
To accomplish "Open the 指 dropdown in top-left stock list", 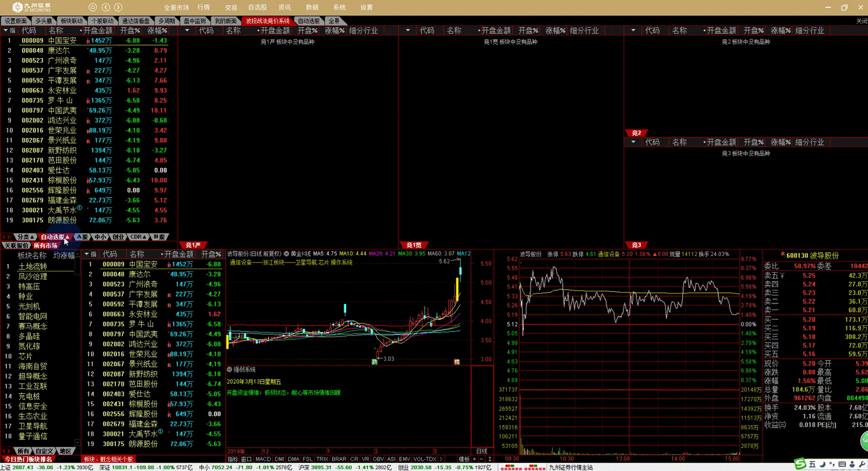I will tap(9, 30).
